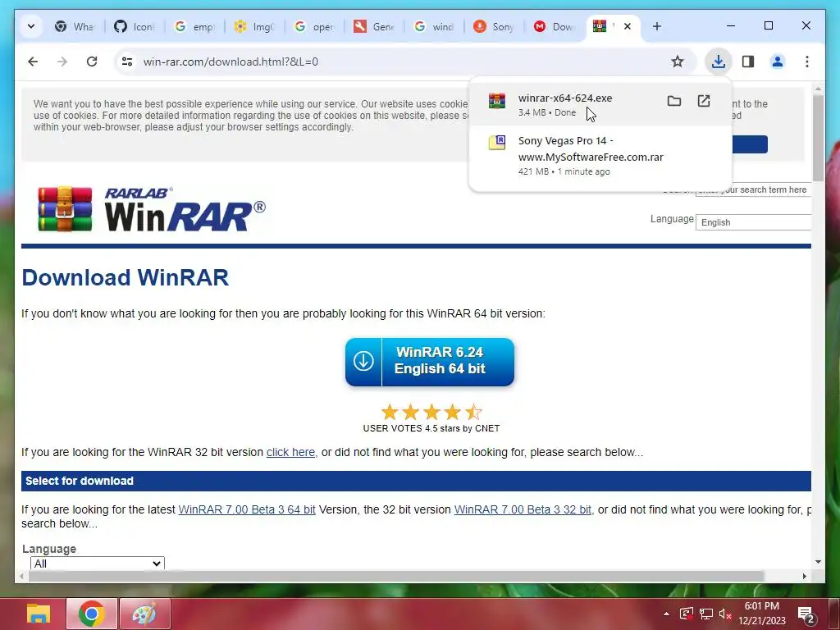Open File Explorer from the taskbar
Viewport: 840px width, 630px height.
click(39, 614)
